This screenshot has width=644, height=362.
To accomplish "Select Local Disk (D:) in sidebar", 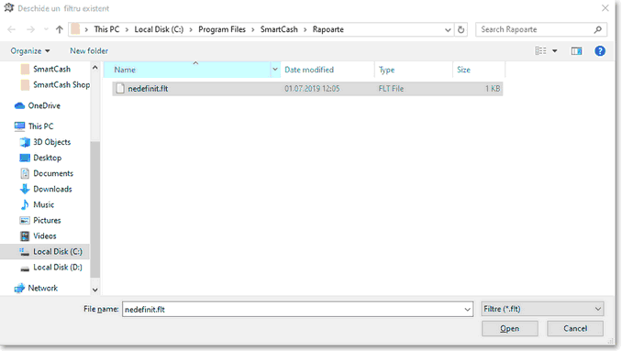I will click(51, 268).
